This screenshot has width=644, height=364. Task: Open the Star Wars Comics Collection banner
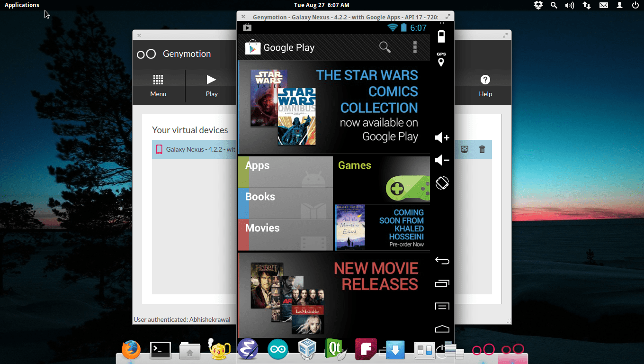[334, 107]
